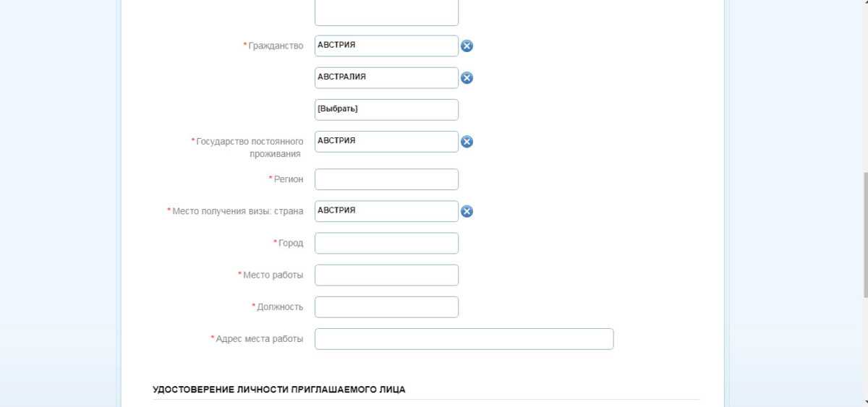Focus the Должность text field
868x407 pixels.
tap(386, 307)
